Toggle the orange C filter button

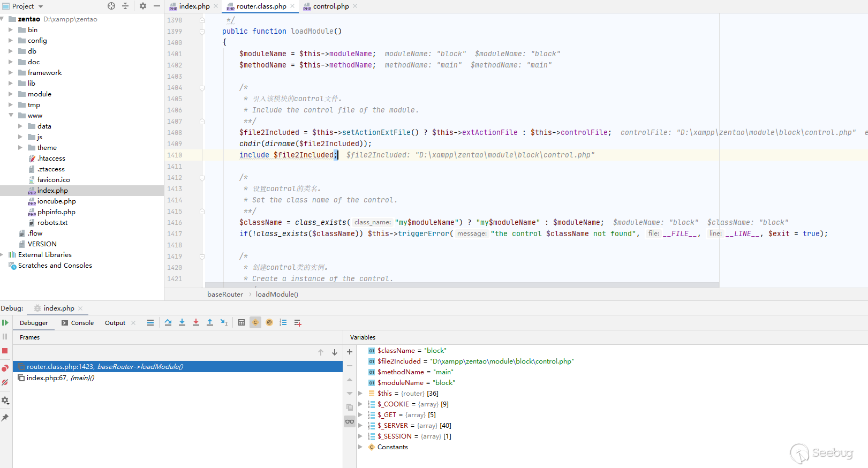pos(255,322)
